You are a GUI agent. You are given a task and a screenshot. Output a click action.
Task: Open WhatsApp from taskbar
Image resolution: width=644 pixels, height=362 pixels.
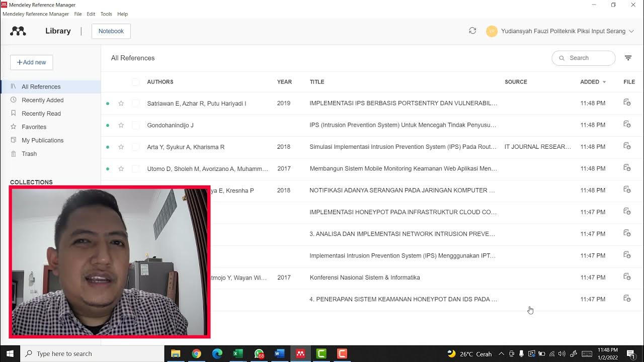[x=259, y=353]
